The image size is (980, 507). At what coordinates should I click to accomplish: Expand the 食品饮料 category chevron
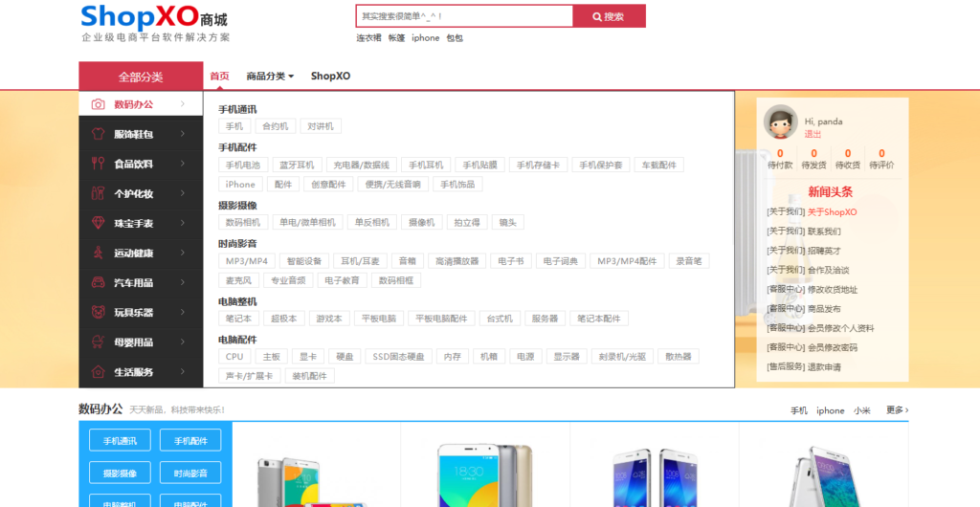point(183,164)
